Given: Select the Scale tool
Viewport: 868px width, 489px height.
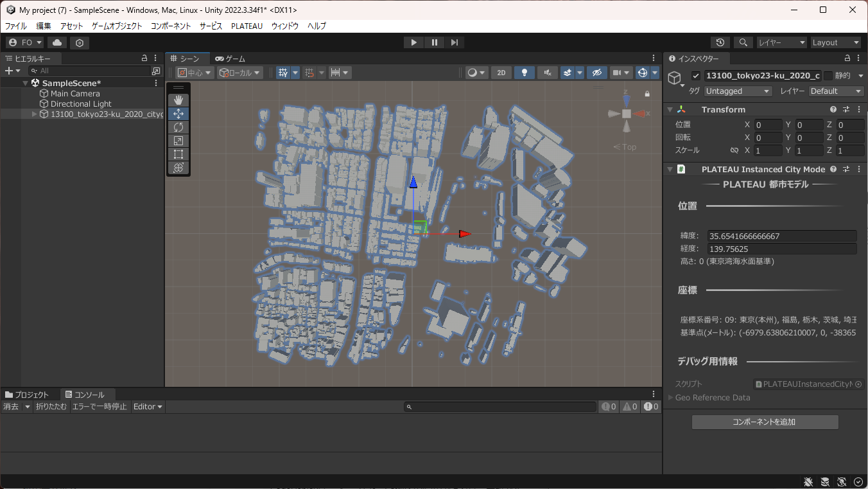Looking at the screenshot, I should [178, 141].
